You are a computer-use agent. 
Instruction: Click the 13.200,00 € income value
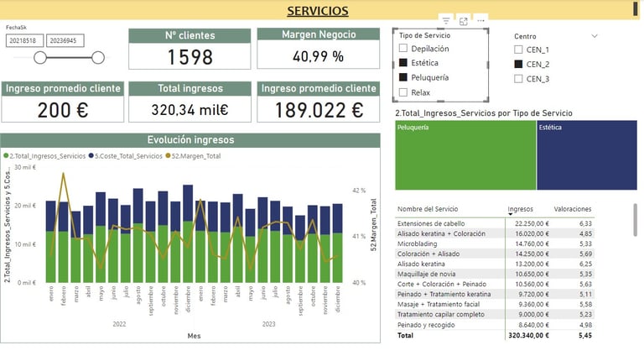[532, 264]
